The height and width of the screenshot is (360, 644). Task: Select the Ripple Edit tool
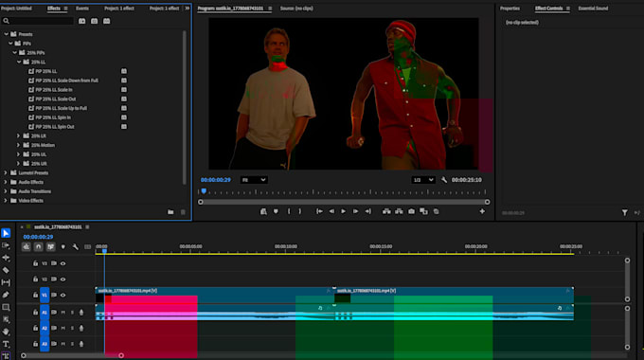tap(6, 258)
